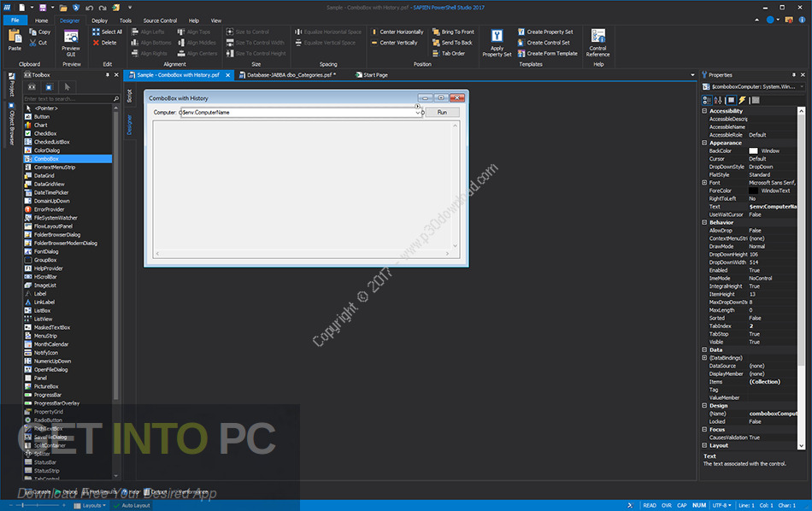Click the Items (Collection) property value
The image size is (812, 511).
[772, 382]
